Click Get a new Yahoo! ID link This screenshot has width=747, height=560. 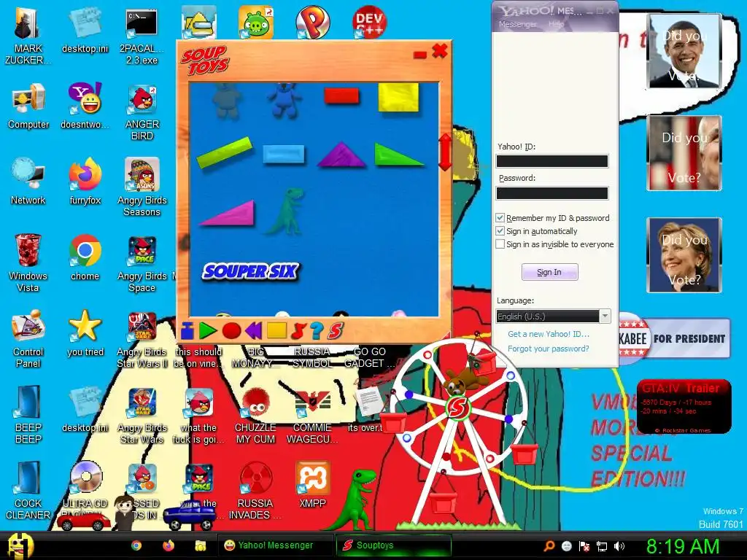549,334
